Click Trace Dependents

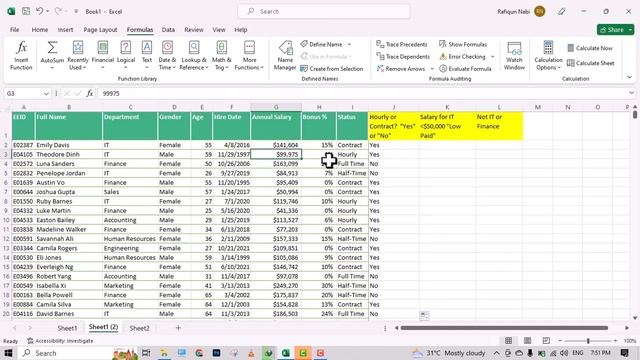pyautogui.click(x=403, y=56)
